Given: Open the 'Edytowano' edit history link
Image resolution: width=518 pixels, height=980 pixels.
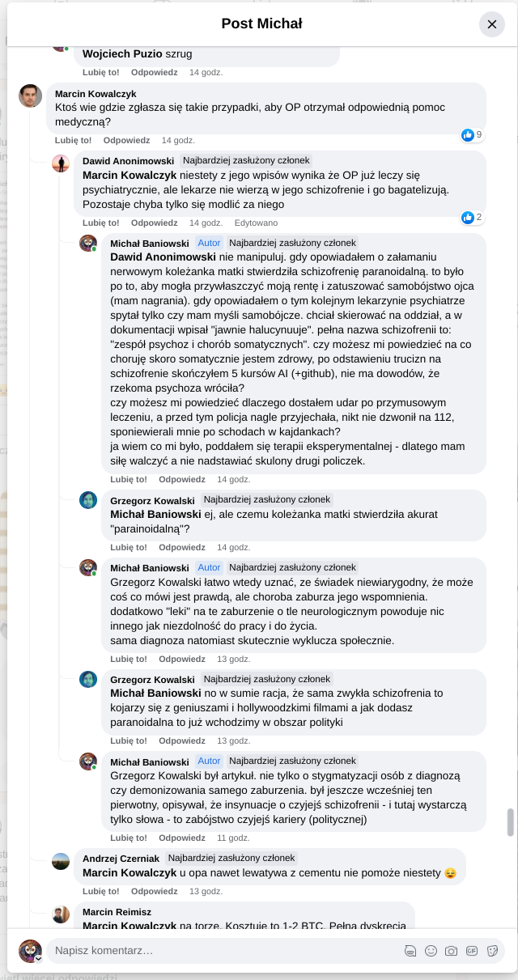Looking at the screenshot, I should (x=256, y=223).
